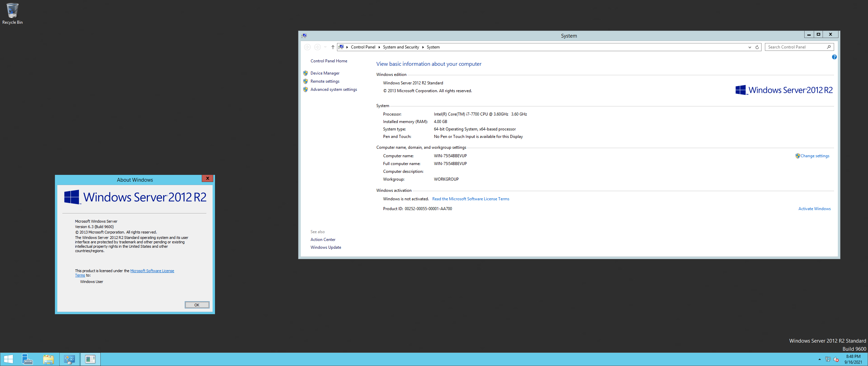Show hidden icons in the system tray

pyautogui.click(x=820, y=359)
